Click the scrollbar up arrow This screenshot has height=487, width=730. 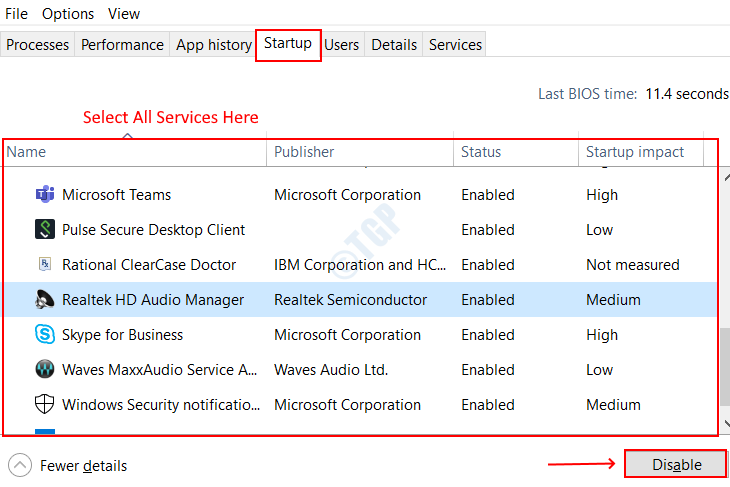726,178
